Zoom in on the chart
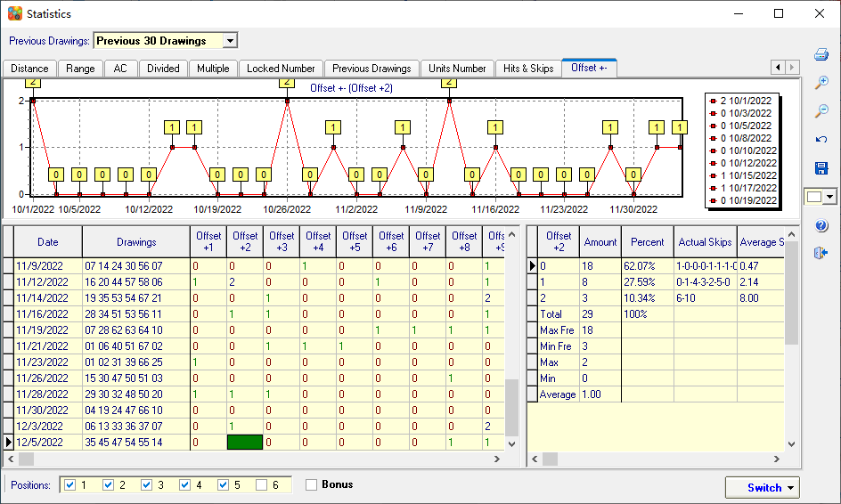The height and width of the screenshot is (504, 841). [821, 83]
